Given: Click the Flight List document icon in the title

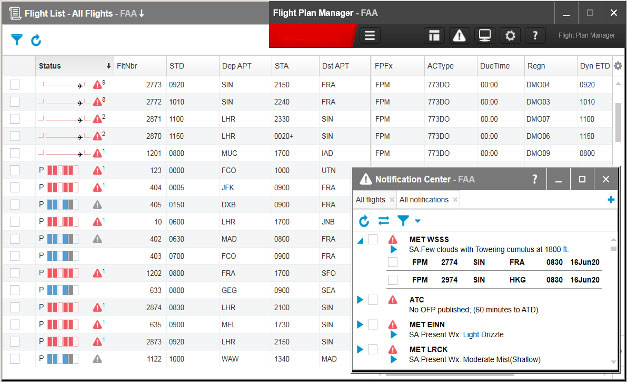Looking at the screenshot, I should pyautogui.click(x=15, y=13).
